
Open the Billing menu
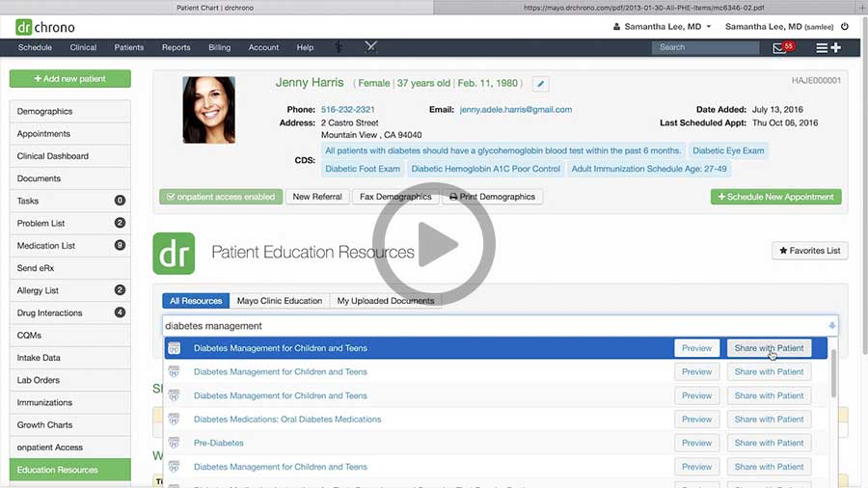(219, 47)
